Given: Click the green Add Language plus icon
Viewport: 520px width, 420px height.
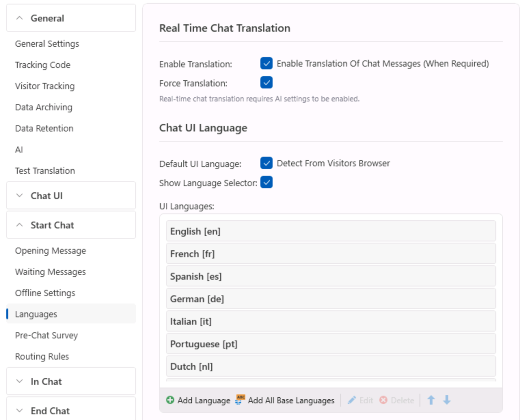Looking at the screenshot, I should click(x=170, y=400).
